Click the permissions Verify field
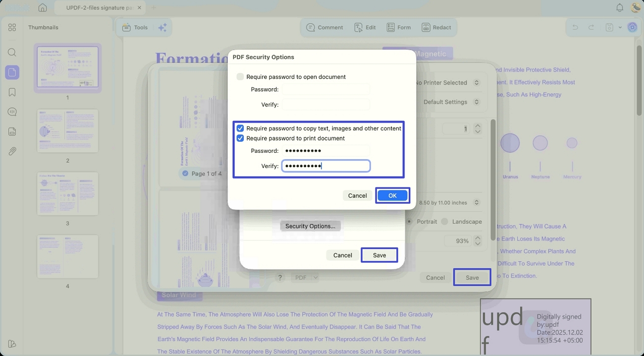The image size is (644, 356). (x=325, y=166)
